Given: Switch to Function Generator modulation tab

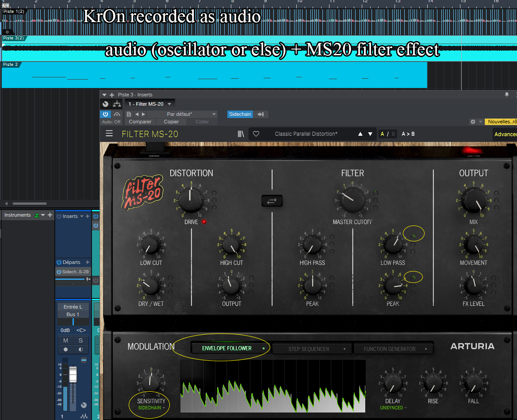Looking at the screenshot, I should [392, 349].
